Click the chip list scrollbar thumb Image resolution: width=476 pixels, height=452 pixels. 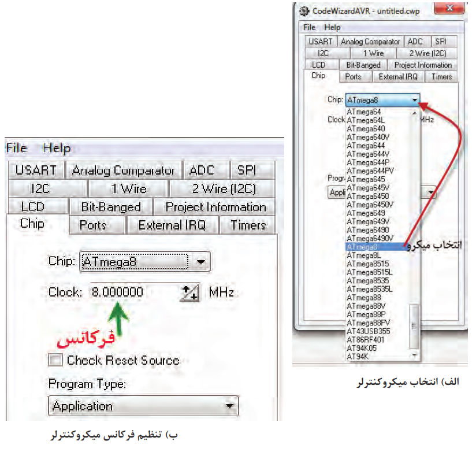click(414, 326)
